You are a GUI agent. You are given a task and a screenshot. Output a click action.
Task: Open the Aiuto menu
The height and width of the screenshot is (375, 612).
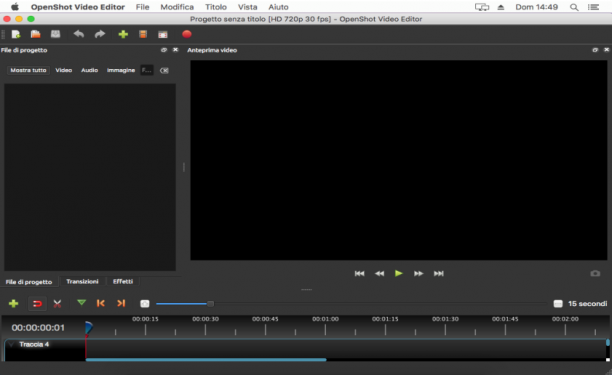(278, 7)
